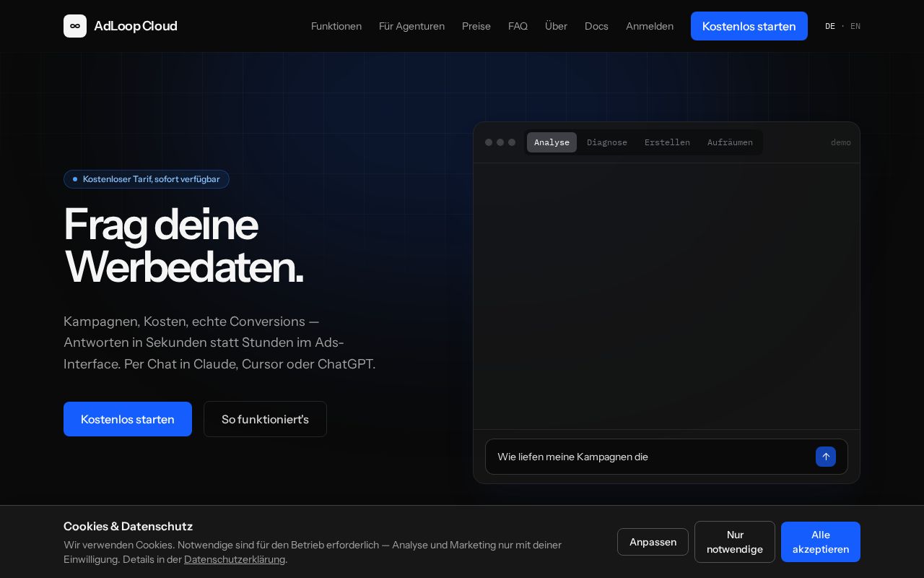Choose Nur notwendige cookies
924x578 pixels.
(x=735, y=542)
